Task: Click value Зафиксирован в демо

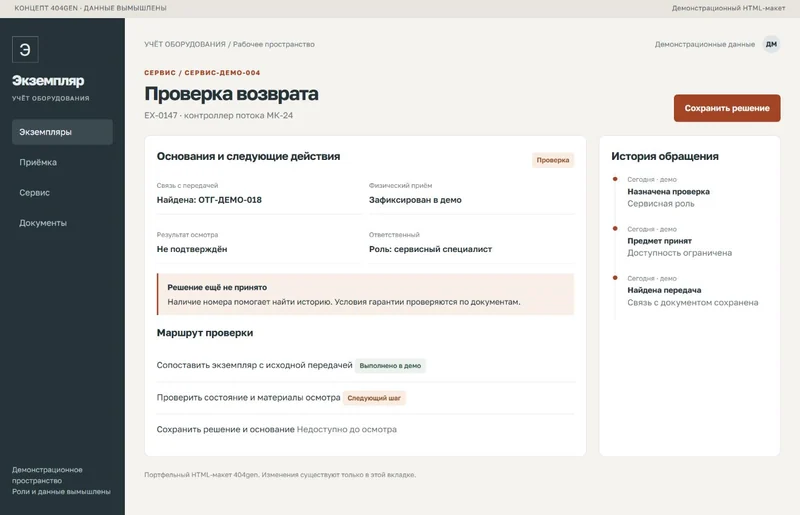Action: click(415, 200)
